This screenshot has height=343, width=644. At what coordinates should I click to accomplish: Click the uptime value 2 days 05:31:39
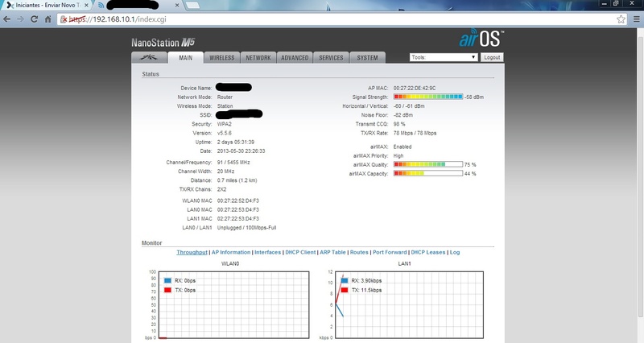236,143
